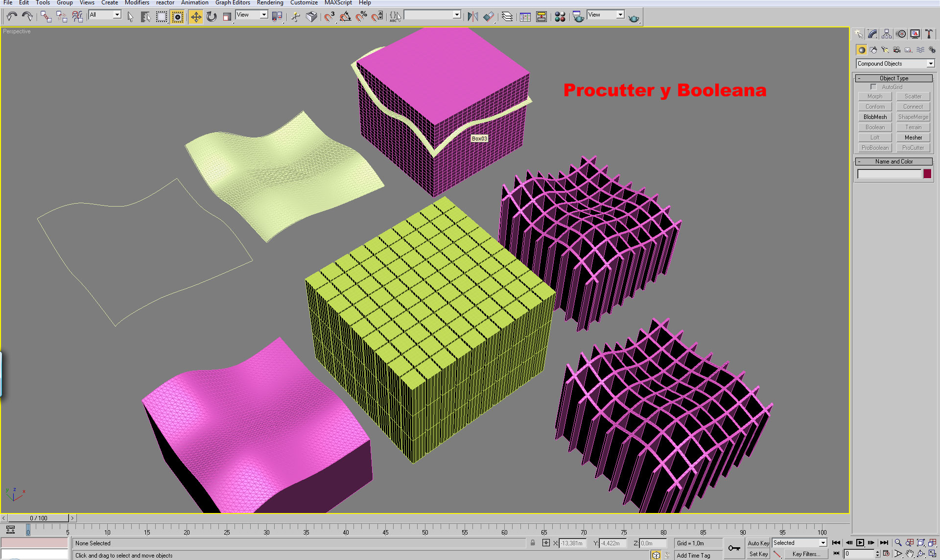Click the object color swatch
Viewport: 940px width, 560px height.
click(927, 174)
